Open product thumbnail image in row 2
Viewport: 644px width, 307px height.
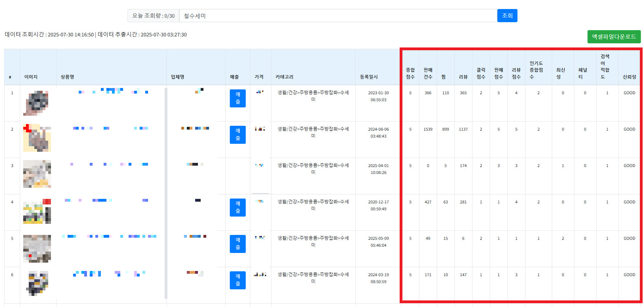37,138
